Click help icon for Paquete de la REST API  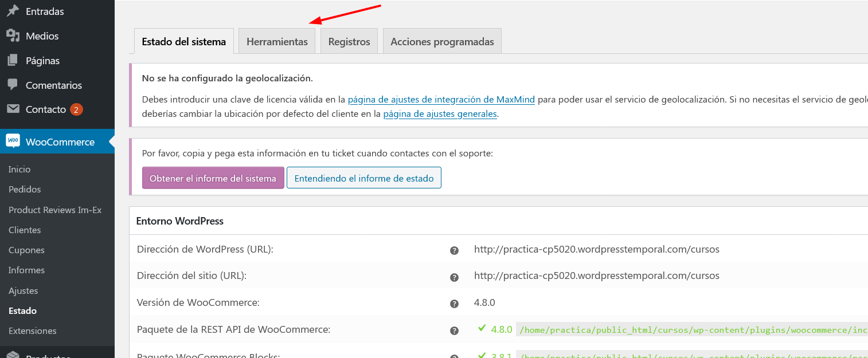[x=454, y=331]
